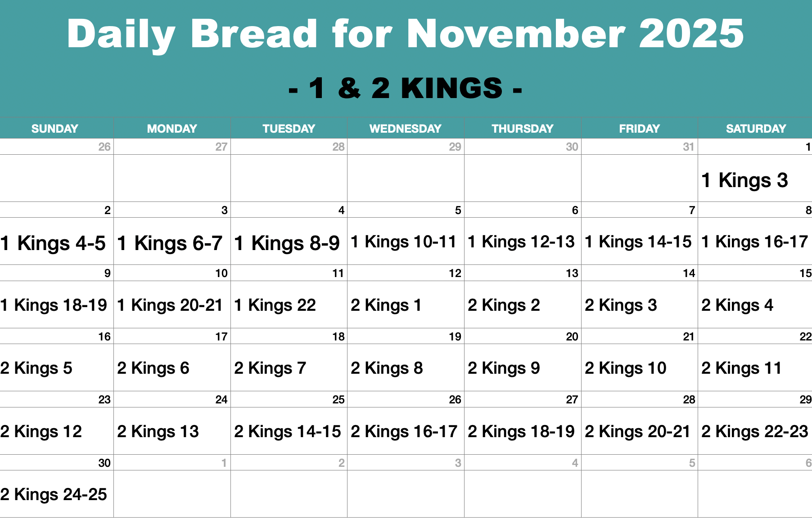Click the SUNDAY column header

click(x=55, y=129)
